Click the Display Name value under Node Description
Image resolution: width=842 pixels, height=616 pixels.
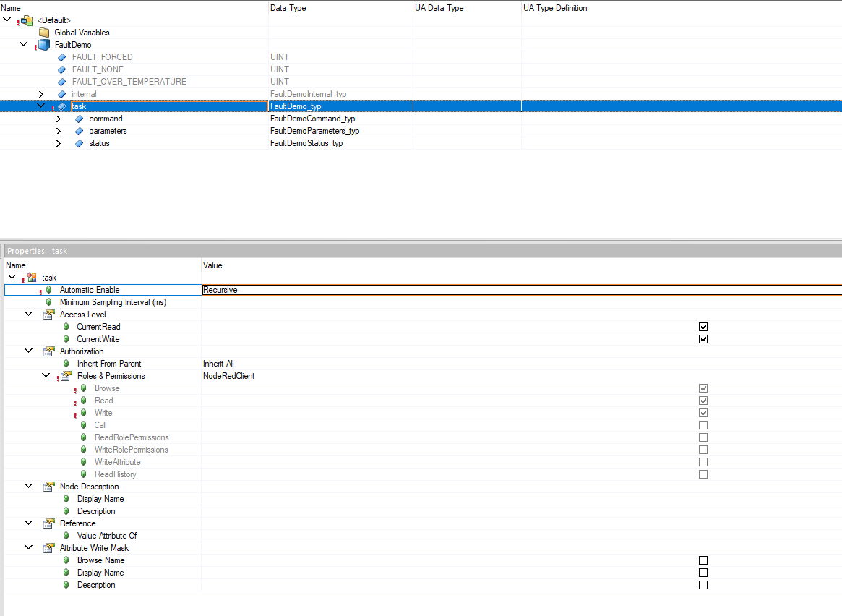(x=521, y=499)
